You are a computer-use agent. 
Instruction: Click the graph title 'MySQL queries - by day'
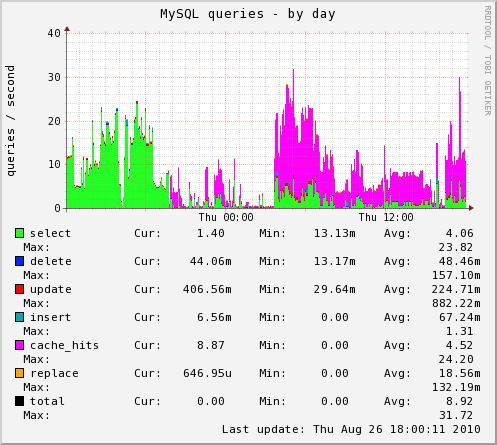248,14
